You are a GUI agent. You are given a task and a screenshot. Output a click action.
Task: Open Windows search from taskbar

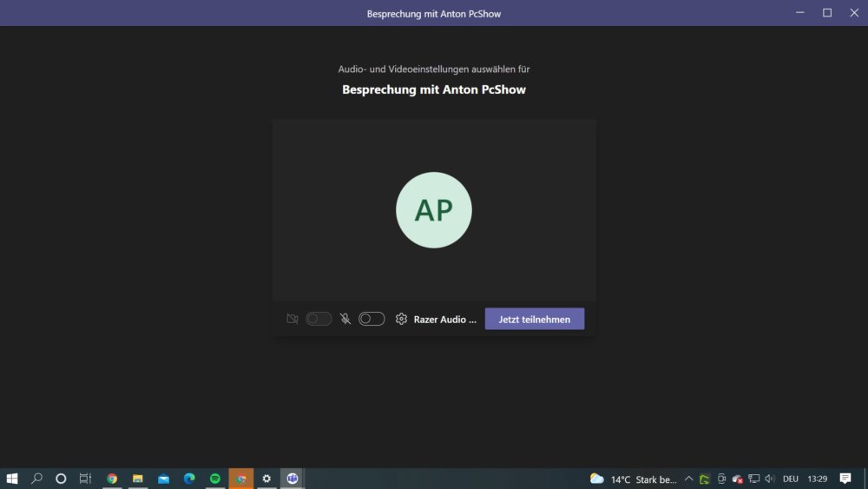tap(36, 479)
